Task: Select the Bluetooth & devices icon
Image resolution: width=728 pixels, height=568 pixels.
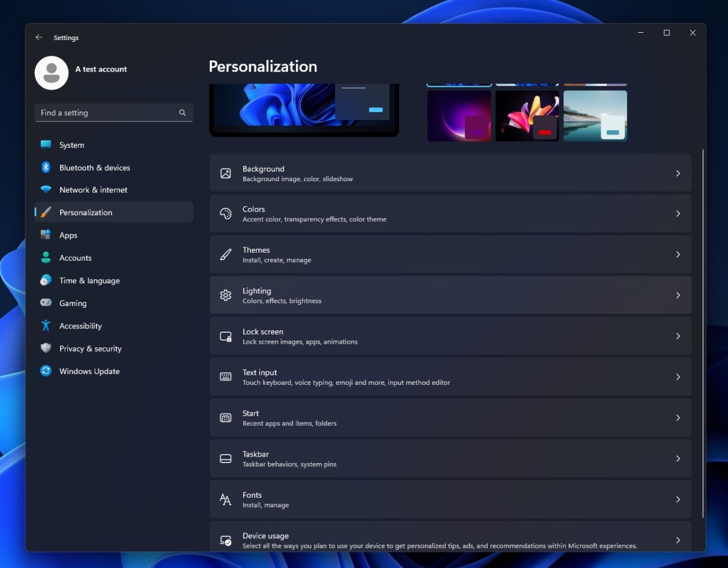Action: (46, 168)
